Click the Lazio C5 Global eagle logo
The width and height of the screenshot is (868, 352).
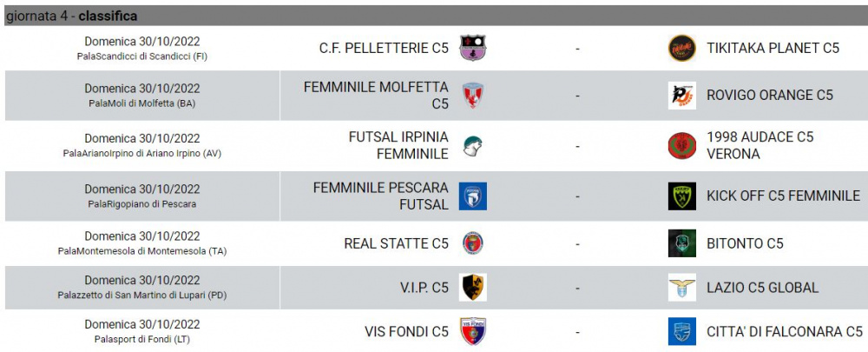pyautogui.click(x=682, y=288)
